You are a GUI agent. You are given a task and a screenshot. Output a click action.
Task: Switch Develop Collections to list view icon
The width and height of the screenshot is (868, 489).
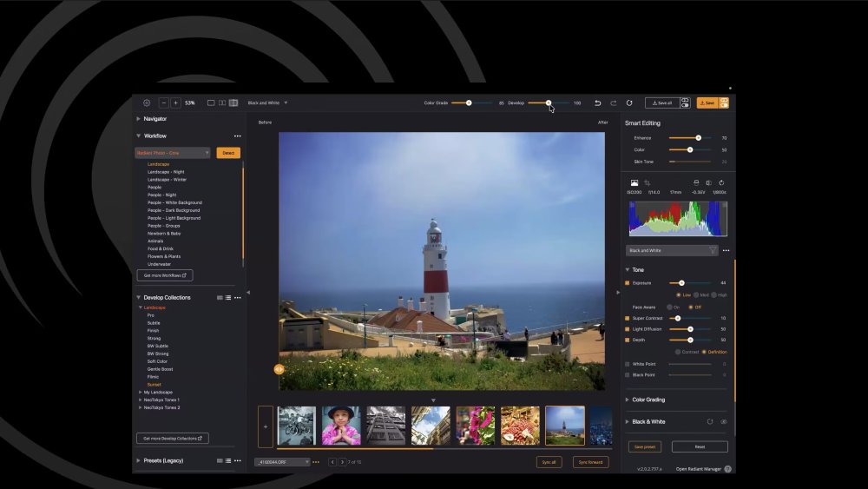(x=227, y=298)
